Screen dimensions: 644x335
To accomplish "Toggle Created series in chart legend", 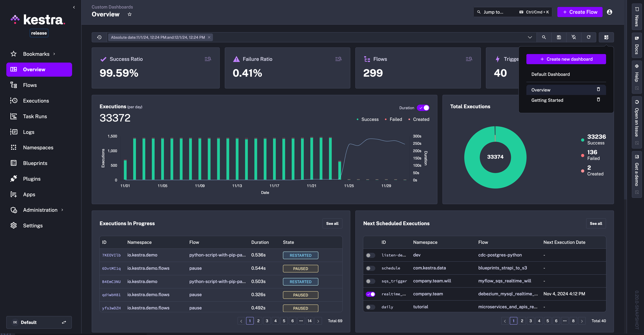I will (419, 119).
